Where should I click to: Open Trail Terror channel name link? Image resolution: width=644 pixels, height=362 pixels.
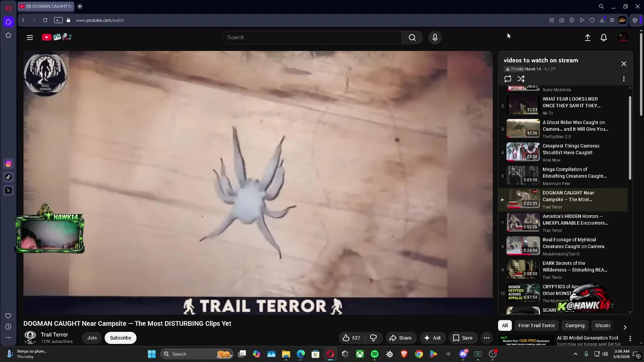[x=54, y=335]
